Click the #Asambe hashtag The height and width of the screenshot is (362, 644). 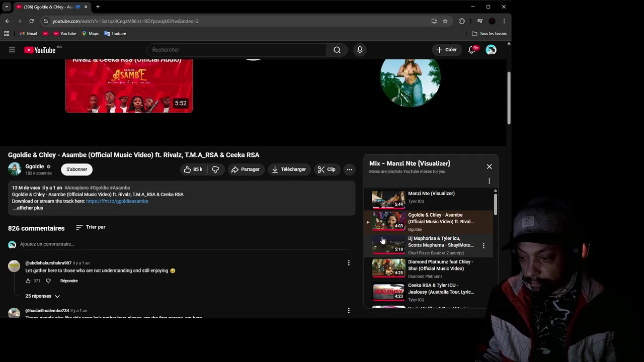coord(120,188)
